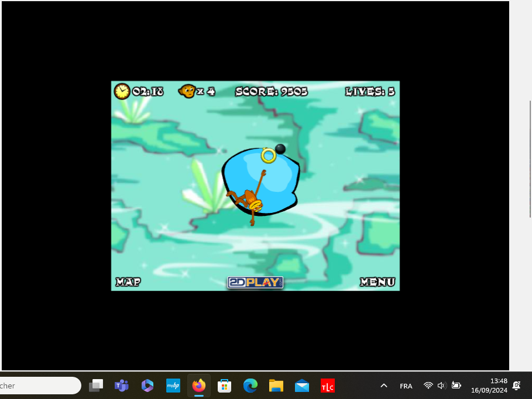Click the monkey head counter icon

point(187,91)
